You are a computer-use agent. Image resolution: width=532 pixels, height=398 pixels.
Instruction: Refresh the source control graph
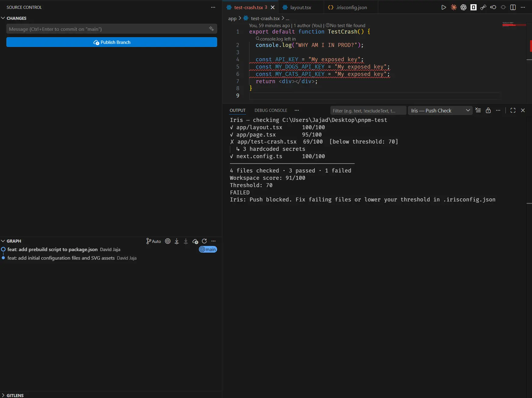[x=204, y=241]
